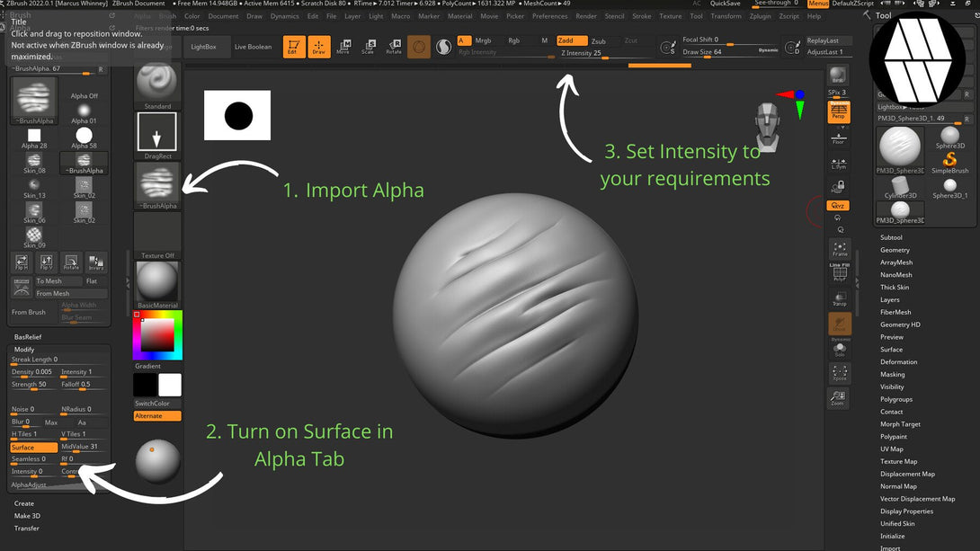Expand the Transfer section in Alpha palette
Screen dimensions: 980x551
pyautogui.click(x=26, y=528)
